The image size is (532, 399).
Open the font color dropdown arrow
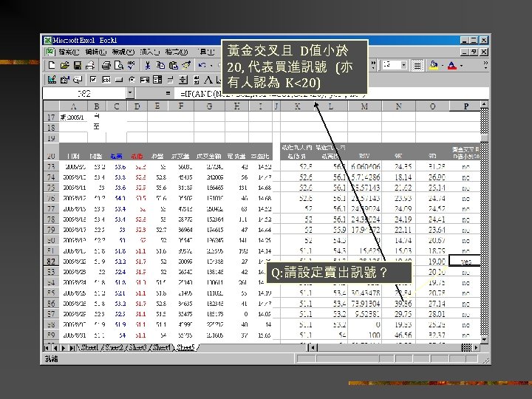coord(461,65)
